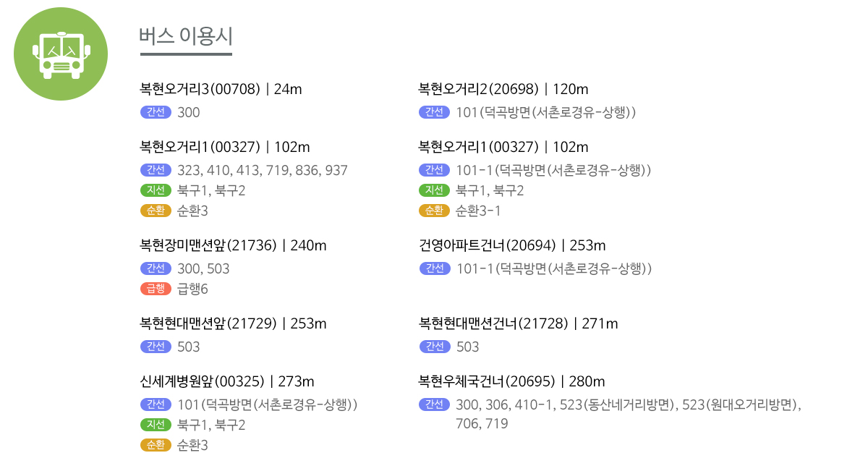This screenshot has width=868, height=466.
Task: Click green 지선 badge under 신세계병원앞
Action: click(156, 425)
